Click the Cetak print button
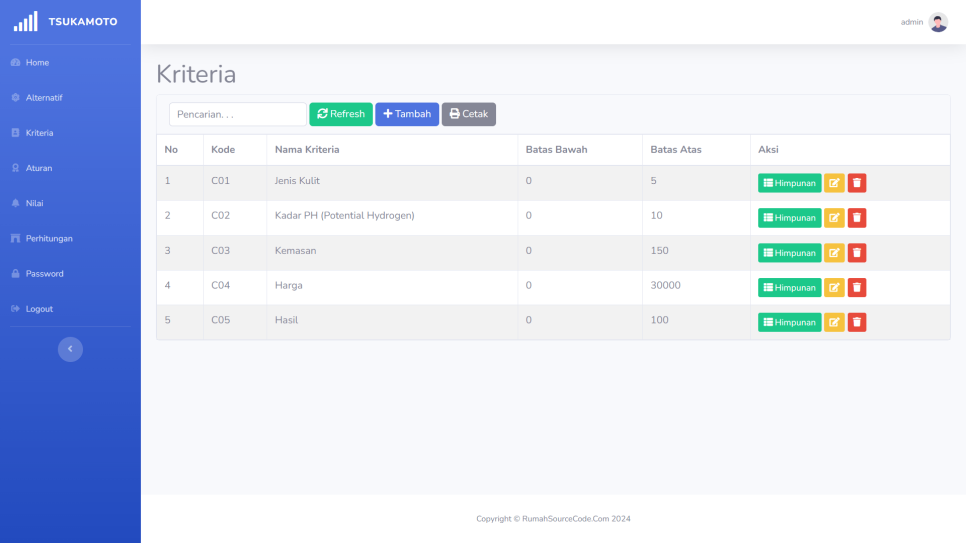 (468, 114)
